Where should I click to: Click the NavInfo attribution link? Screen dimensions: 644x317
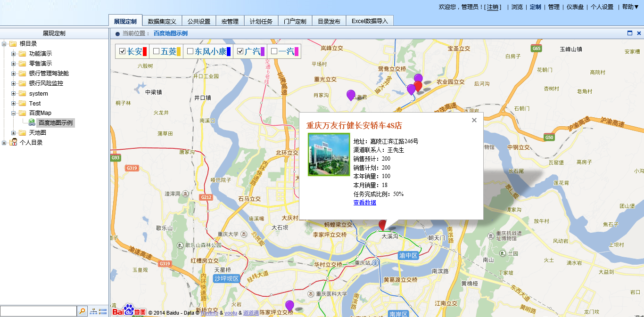tap(209, 313)
